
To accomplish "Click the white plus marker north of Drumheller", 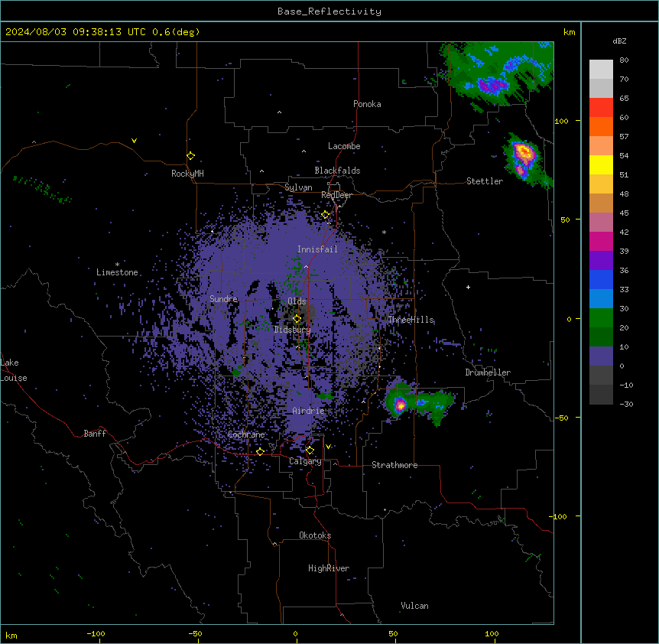I will (x=468, y=287).
